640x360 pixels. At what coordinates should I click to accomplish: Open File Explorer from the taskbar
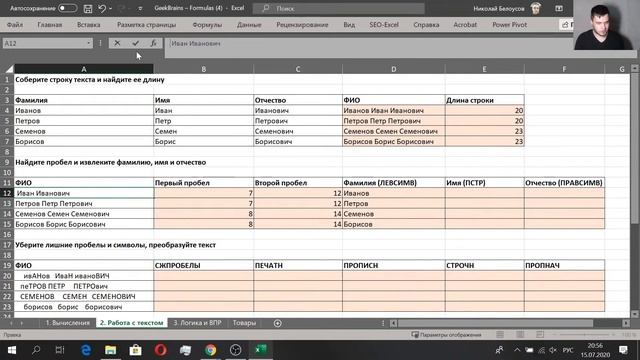pyautogui.click(x=110, y=350)
